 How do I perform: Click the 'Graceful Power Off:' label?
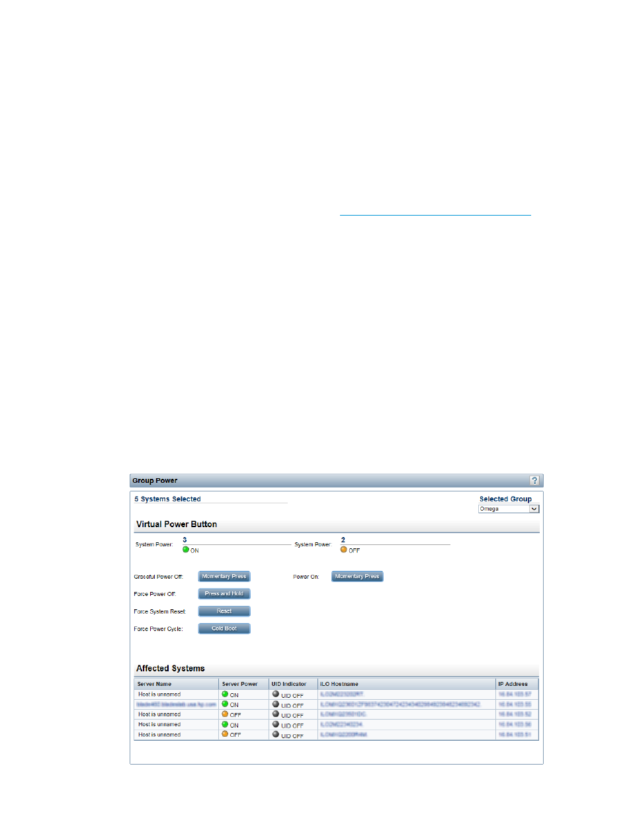tap(158, 577)
